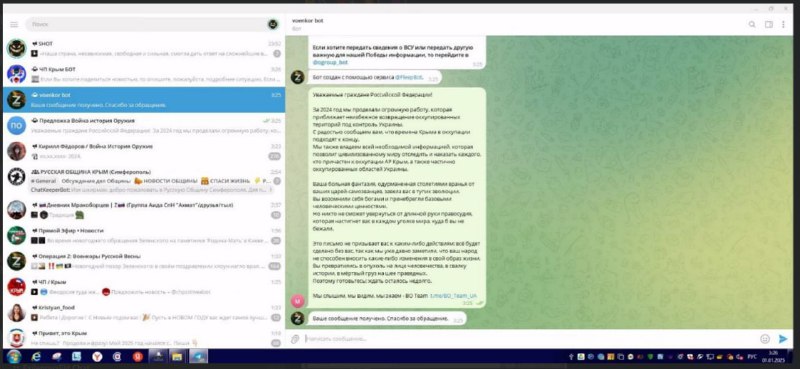This screenshot has height=369, width=800.
Task: Click the account avatar inside the search bar
Action: click(x=273, y=24)
